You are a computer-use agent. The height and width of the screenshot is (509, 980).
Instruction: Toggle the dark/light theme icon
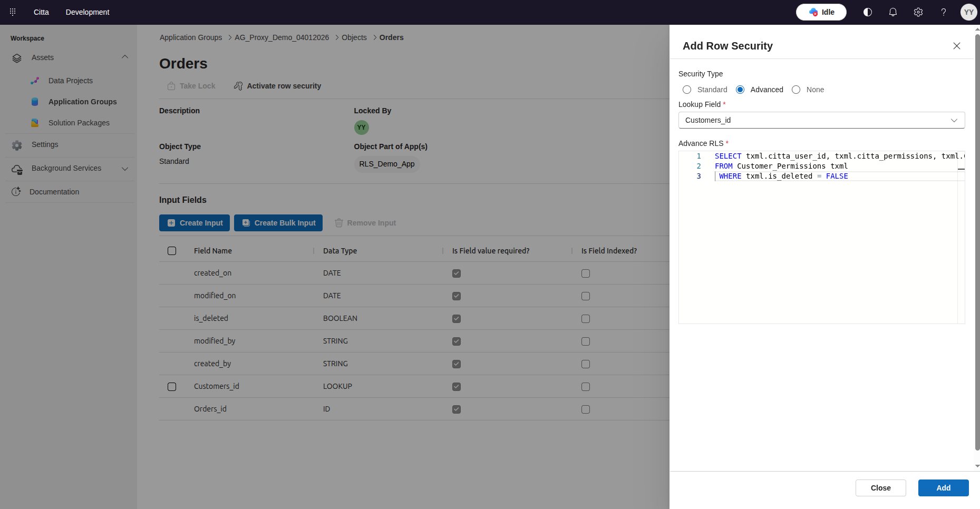click(x=867, y=12)
